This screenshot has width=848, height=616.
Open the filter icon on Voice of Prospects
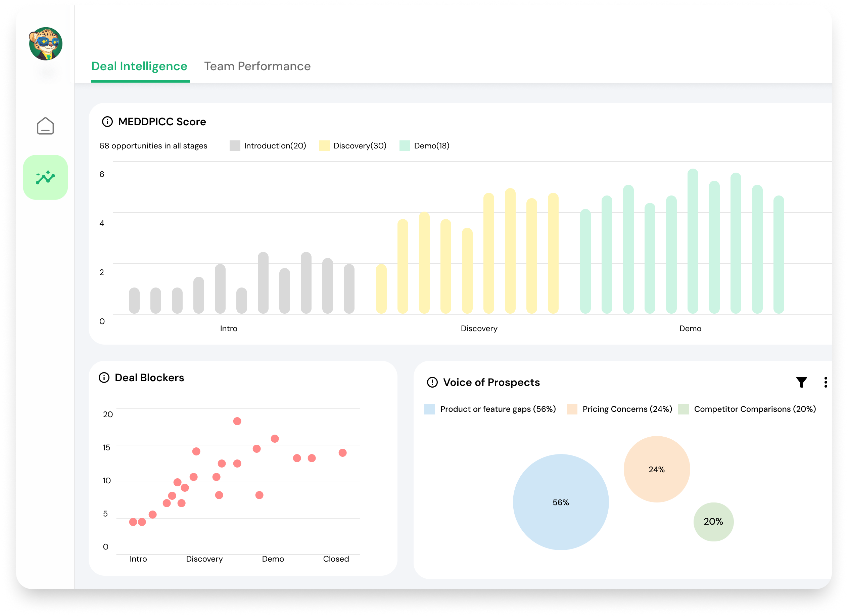click(801, 382)
